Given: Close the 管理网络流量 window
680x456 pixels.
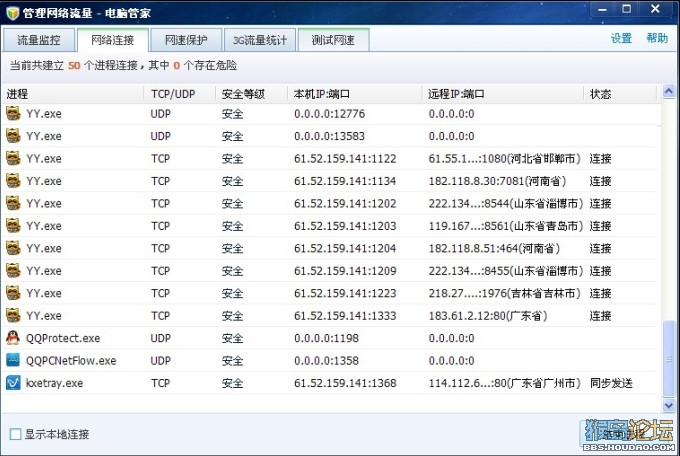Looking at the screenshot, I should (655, 9).
